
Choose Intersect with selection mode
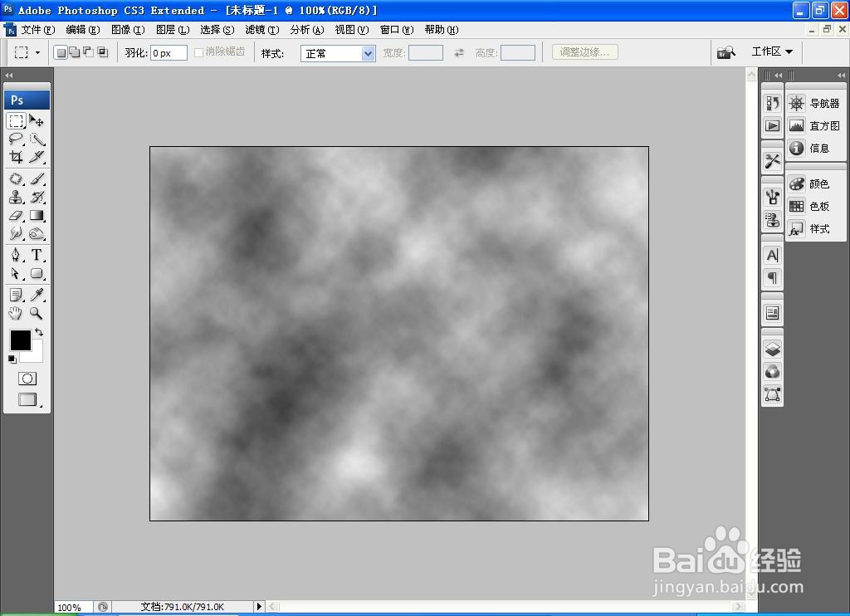(x=102, y=52)
